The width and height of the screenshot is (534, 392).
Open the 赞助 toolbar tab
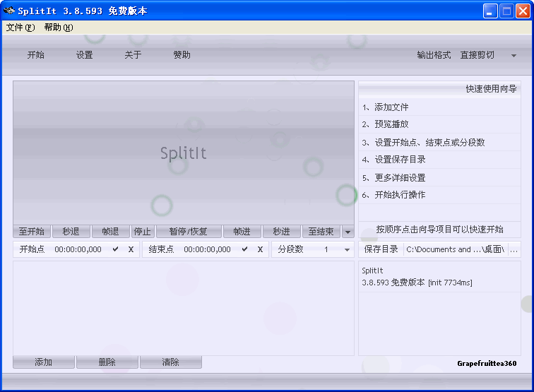click(x=182, y=55)
